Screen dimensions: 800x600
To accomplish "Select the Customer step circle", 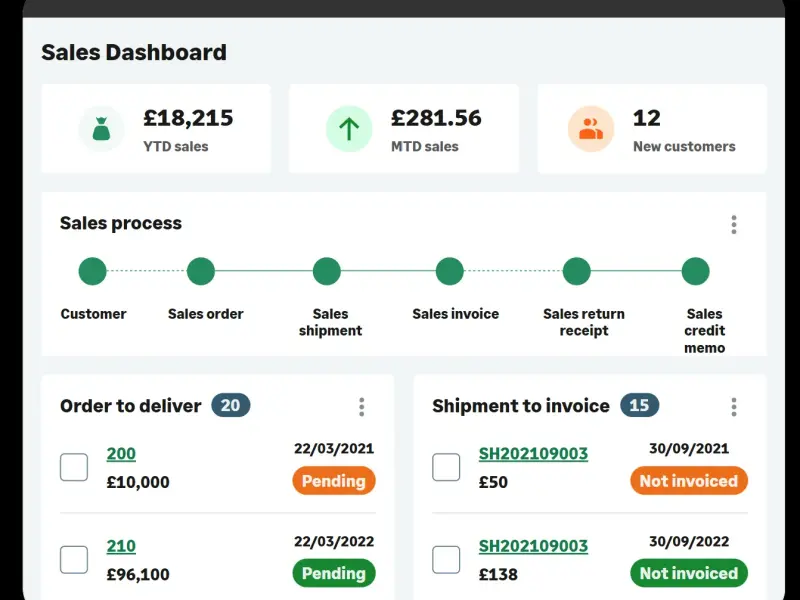I will point(93,271).
